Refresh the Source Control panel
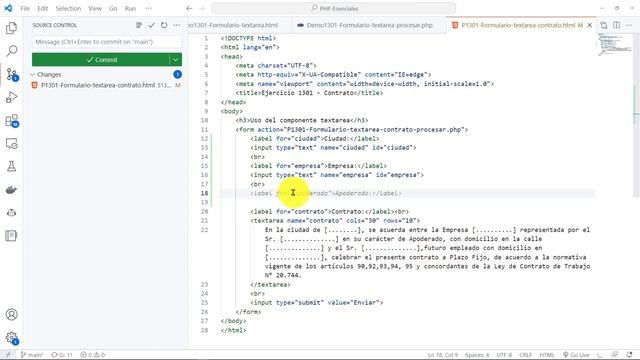This screenshot has width=640, height=360. click(164, 25)
